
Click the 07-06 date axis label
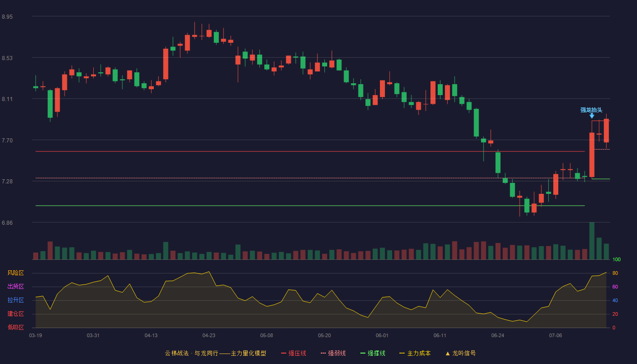(x=556, y=335)
